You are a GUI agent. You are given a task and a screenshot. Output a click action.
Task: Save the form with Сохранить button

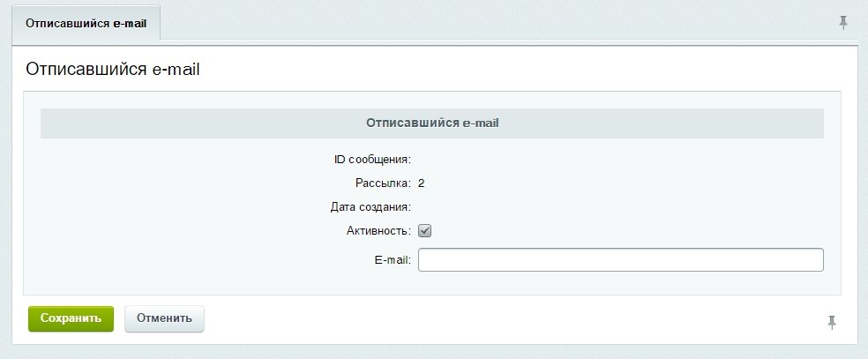tap(71, 318)
